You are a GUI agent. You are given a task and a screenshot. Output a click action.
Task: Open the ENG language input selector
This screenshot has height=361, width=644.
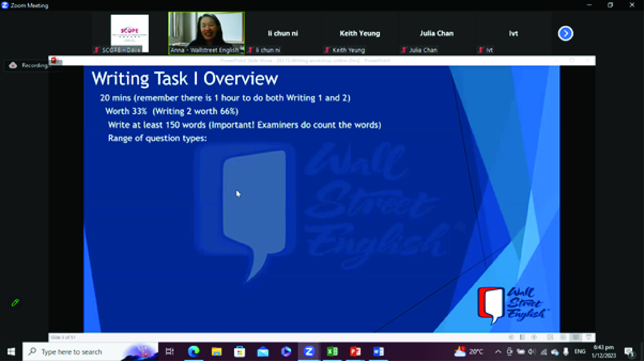(580, 351)
